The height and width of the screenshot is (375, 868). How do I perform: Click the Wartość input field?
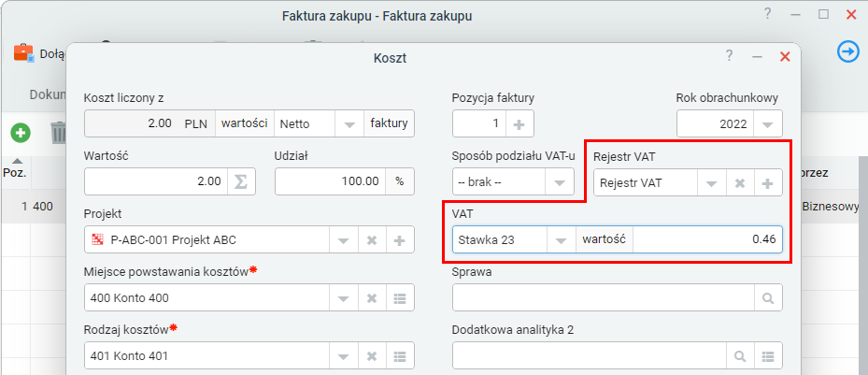coord(155,181)
